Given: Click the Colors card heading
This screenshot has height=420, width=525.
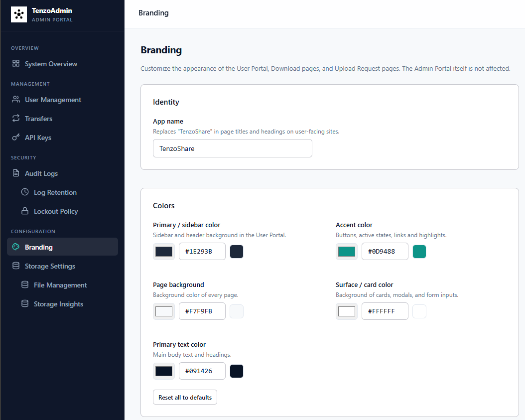Looking at the screenshot, I should click(x=164, y=205).
